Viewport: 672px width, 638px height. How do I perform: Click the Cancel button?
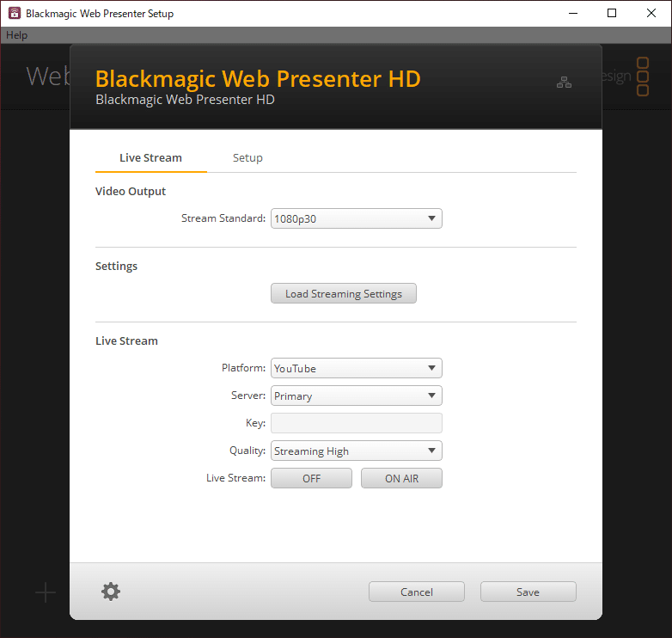(417, 592)
